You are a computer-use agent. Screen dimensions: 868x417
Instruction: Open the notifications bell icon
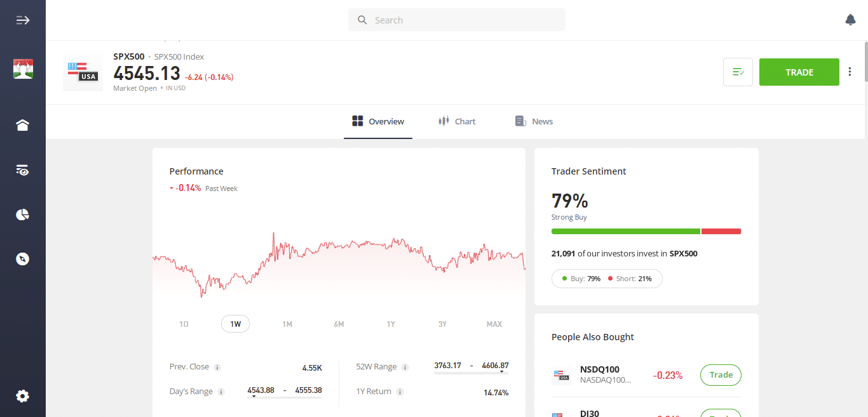850,20
